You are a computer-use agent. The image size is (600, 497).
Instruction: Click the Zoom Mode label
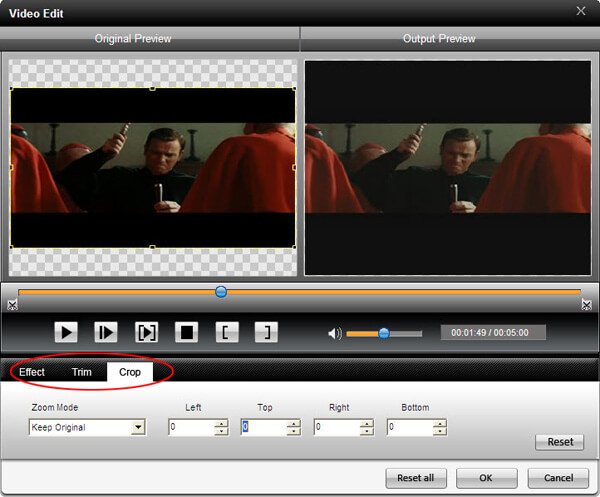tap(55, 407)
